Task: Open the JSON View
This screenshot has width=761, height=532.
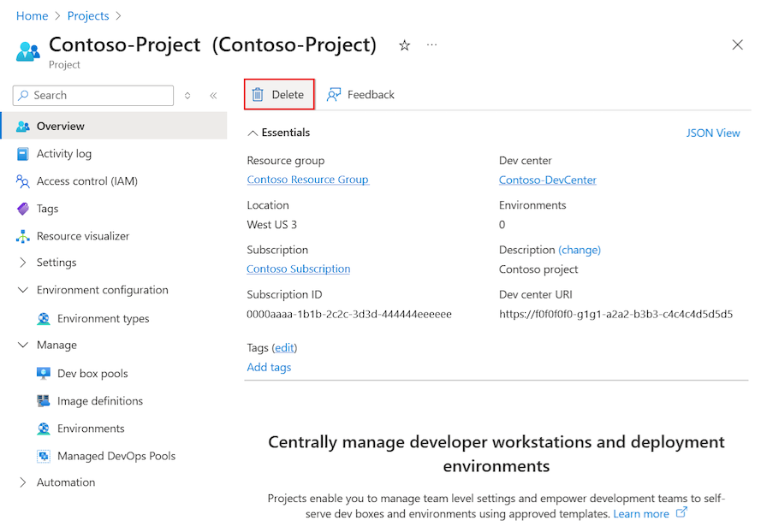Action: coord(713,133)
